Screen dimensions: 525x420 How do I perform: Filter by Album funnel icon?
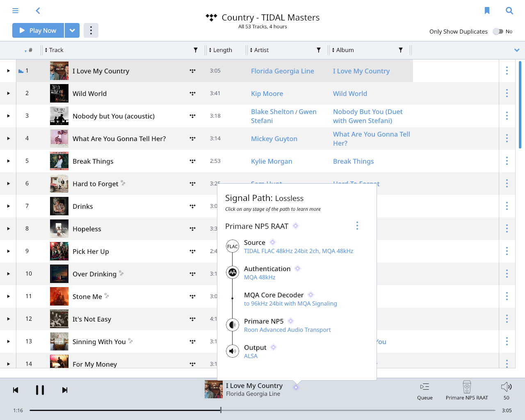pos(401,50)
